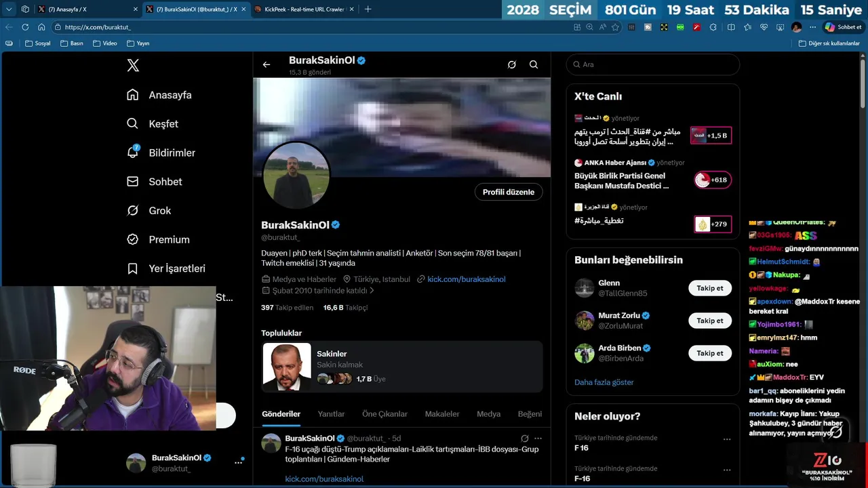Image resolution: width=868 pixels, height=488 pixels.
Task: Click +618 live listeners badge
Action: [x=713, y=180]
